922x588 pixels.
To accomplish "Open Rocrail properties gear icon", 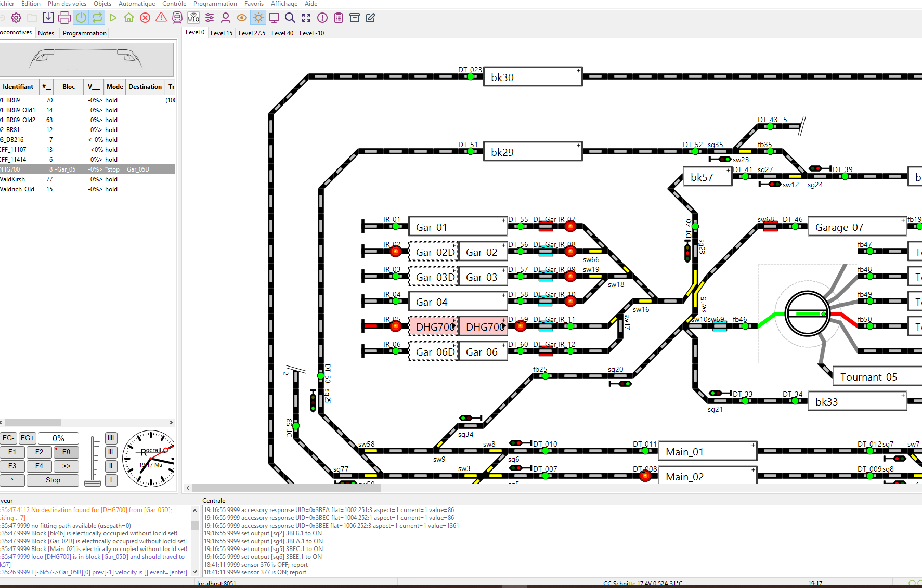I will point(16,18).
